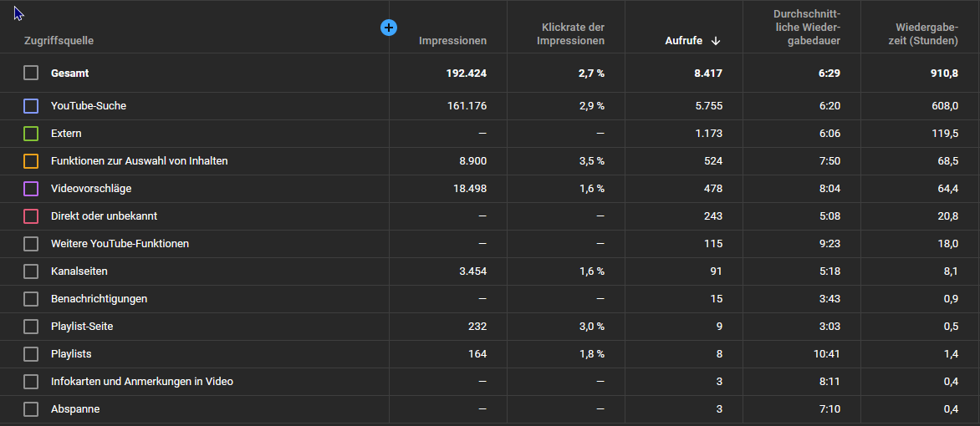Toggle the Gesamt checkbox
Screen dimensions: 980x426
tap(31, 73)
